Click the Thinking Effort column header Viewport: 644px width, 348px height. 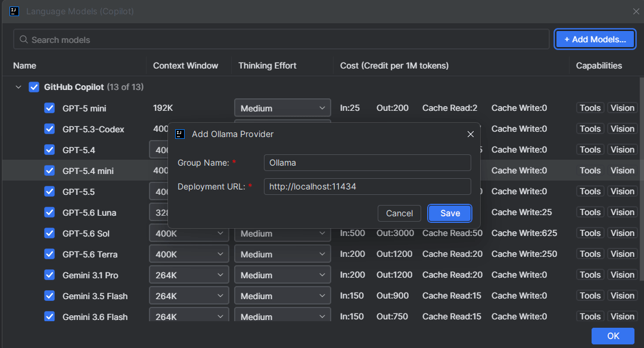pyautogui.click(x=267, y=66)
